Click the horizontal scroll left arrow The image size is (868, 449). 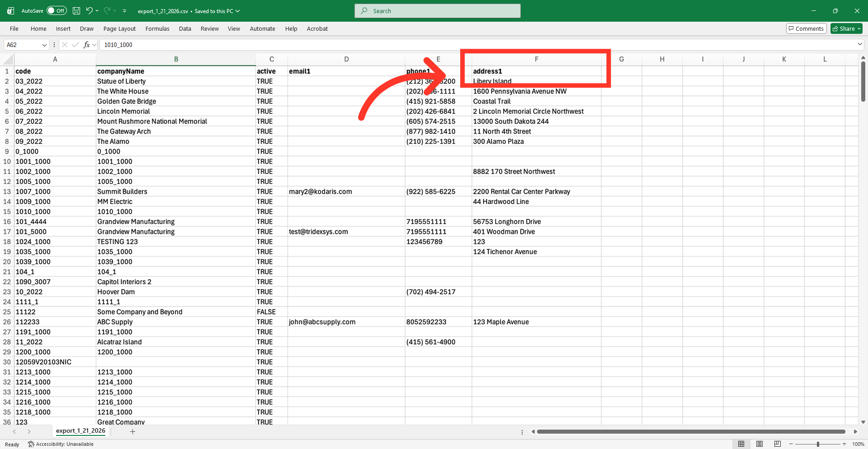pyautogui.click(x=533, y=432)
